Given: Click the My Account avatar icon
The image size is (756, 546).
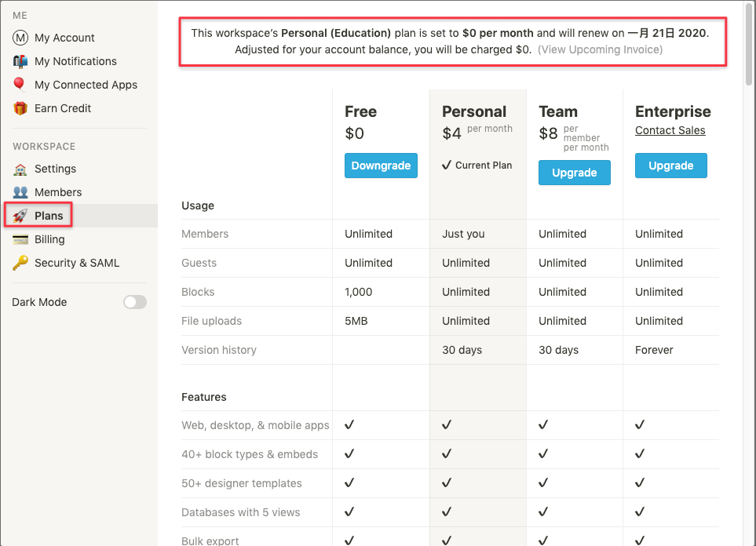Looking at the screenshot, I should 20,38.
